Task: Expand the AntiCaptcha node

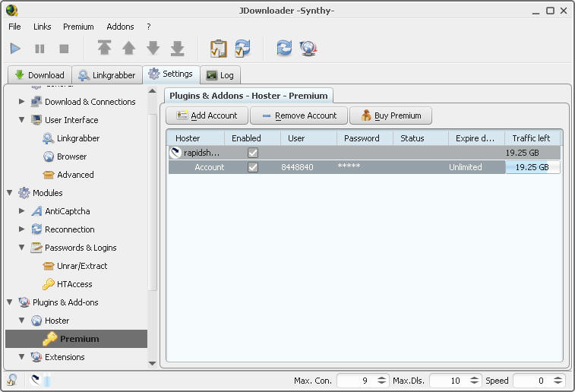Action: [21, 211]
